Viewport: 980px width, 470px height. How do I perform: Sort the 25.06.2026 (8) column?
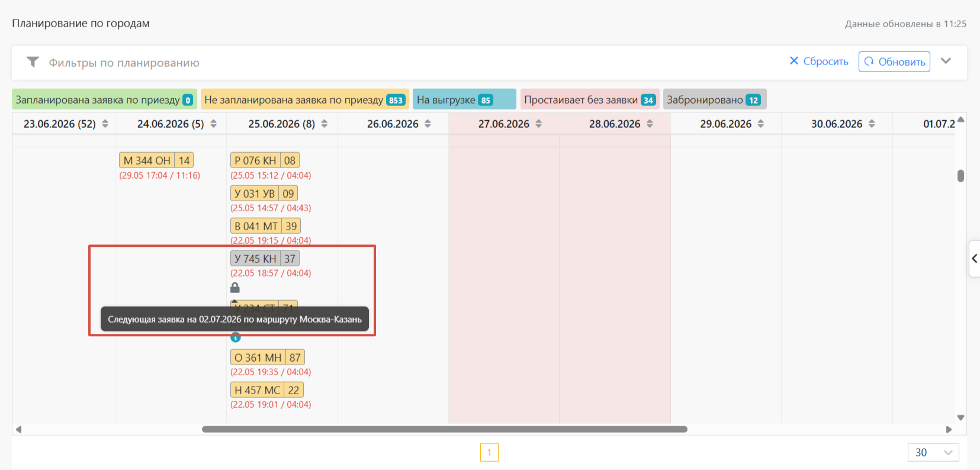pyautogui.click(x=324, y=124)
